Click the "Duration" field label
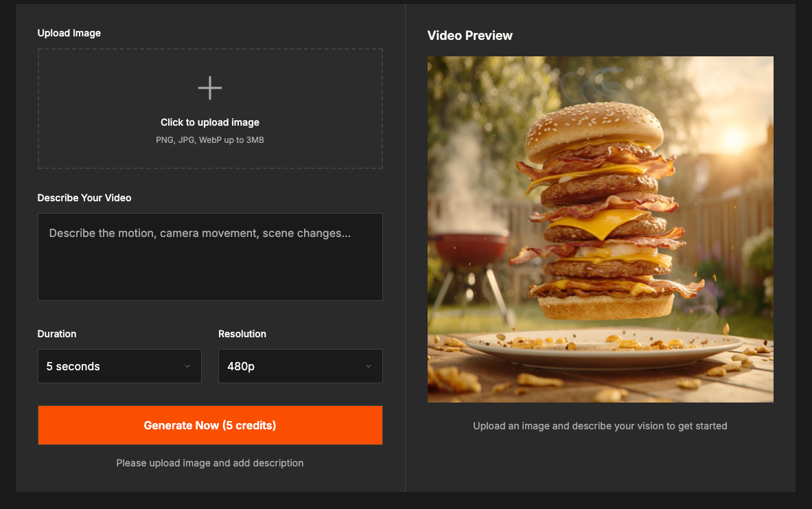Image resolution: width=812 pixels, height=509 pixels. pyautogui.click(x=57, y=334)
